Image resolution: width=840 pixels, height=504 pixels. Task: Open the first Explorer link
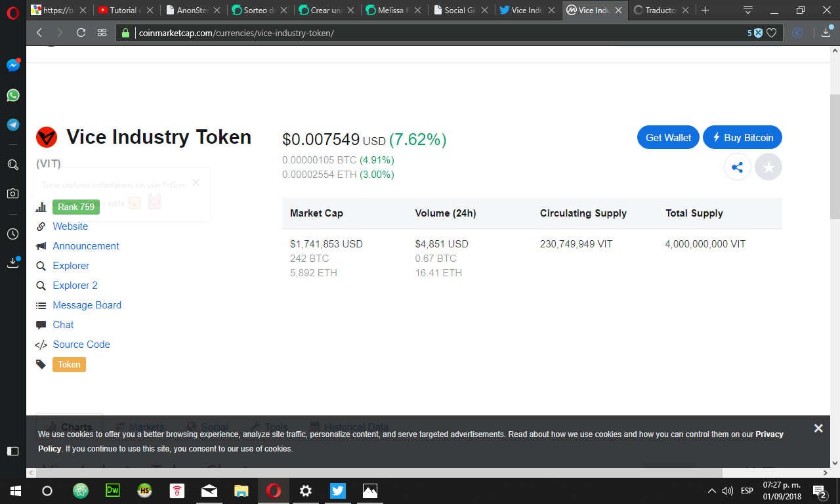tap(71, 266)
